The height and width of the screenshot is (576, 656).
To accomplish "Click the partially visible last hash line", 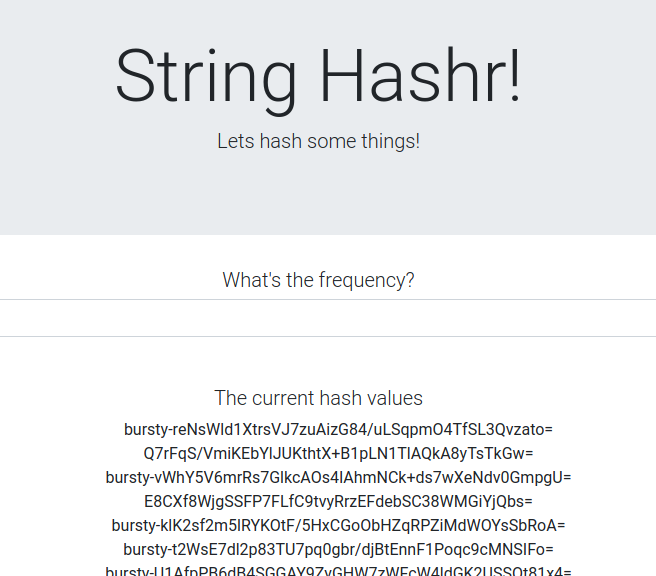I will tap(338, 571).
